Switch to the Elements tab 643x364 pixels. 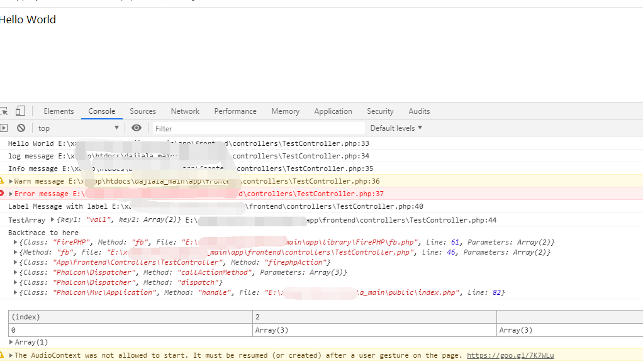click(59, 111)
